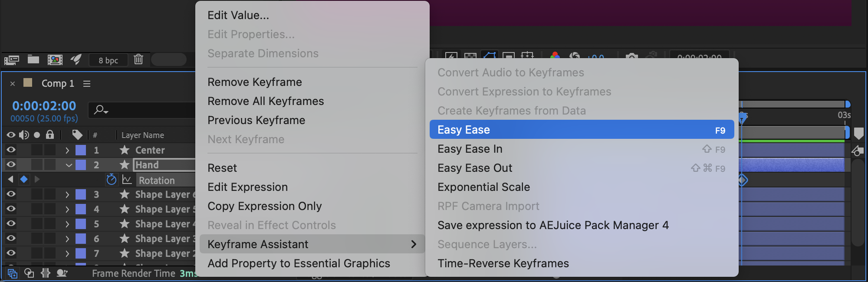Click the current timecode 0:00:02:00
Image resolution: width=868 pixels, height=282 pixels.
click(x=44, y=105)
